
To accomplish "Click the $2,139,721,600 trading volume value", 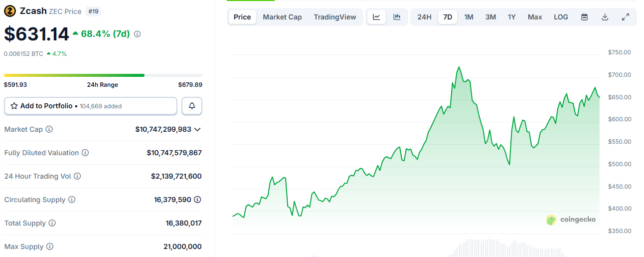I will click(176, 176).
